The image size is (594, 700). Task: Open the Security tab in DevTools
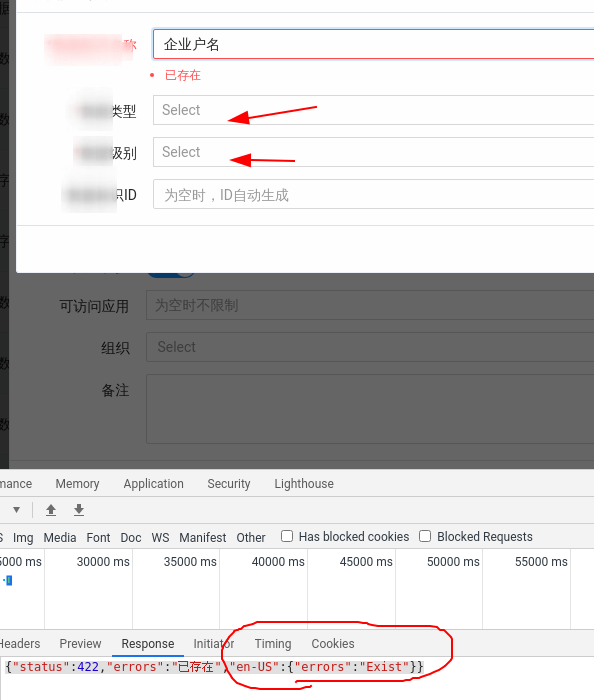[229, 483]
